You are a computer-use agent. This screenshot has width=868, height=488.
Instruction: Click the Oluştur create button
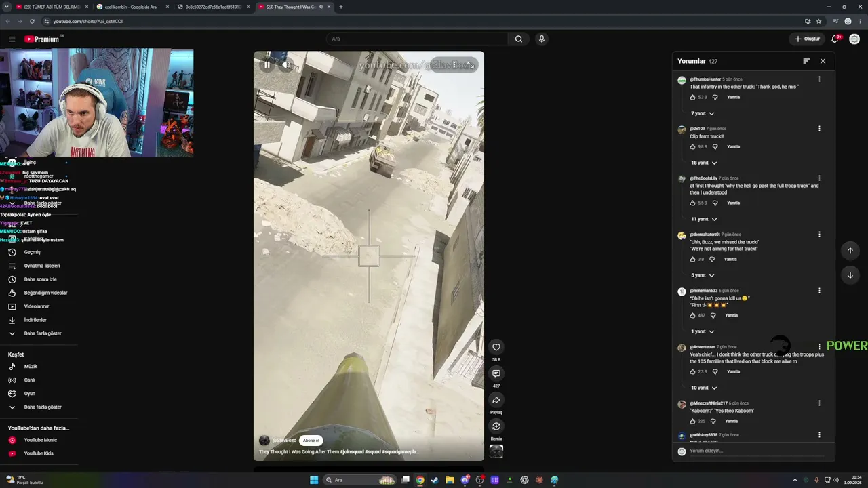808,39
